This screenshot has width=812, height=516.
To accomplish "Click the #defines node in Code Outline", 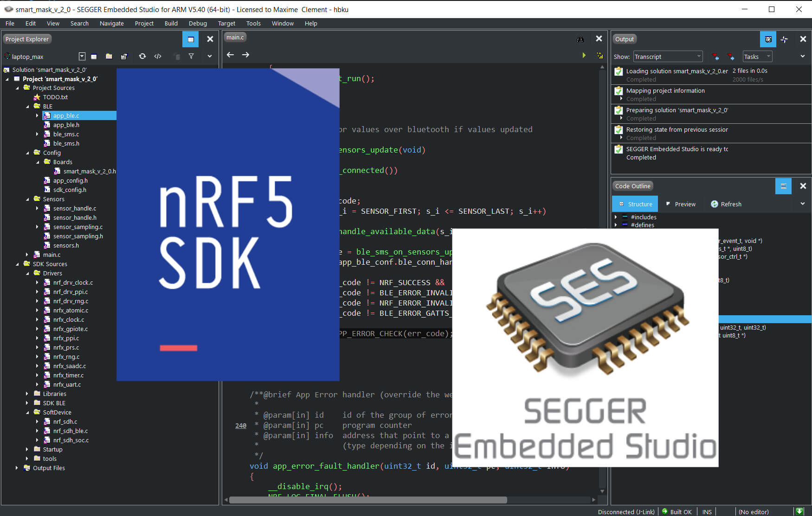I will coord(642,225).
